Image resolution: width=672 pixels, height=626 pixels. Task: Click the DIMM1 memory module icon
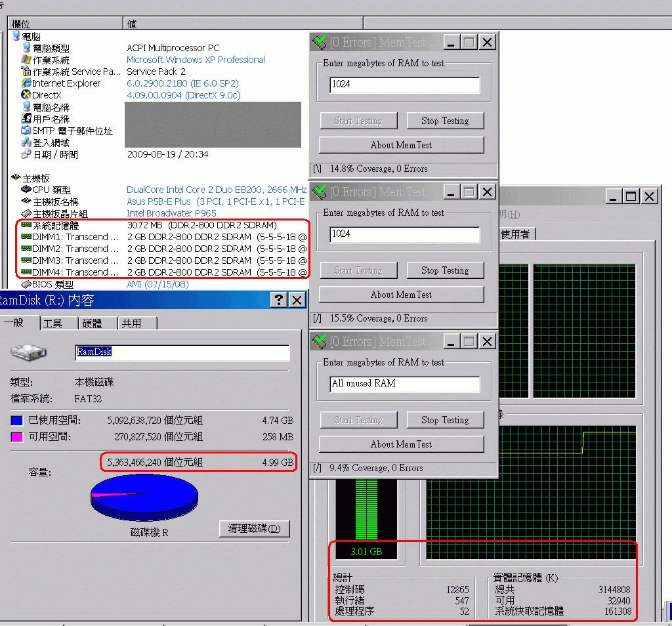tap(26, 236)
